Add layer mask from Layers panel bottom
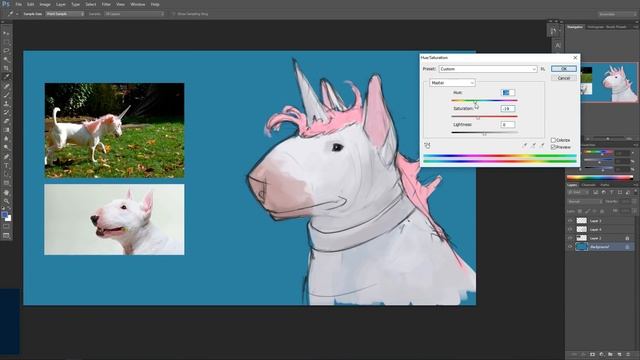Viewport: 640px width, 360px height. [x=593, y=354]
